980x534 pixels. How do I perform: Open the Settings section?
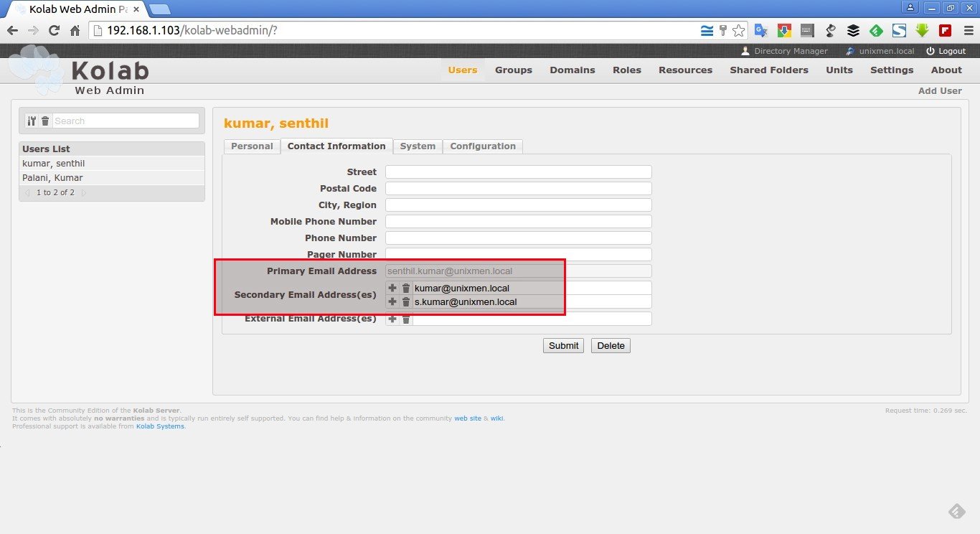(x=892, y=70)
